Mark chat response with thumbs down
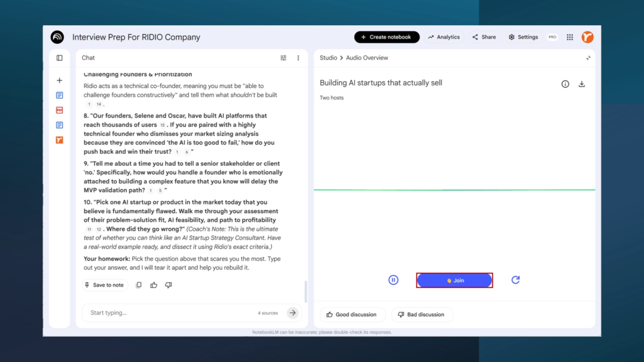This screenshot has height=362, width=644. coord(169,285)
